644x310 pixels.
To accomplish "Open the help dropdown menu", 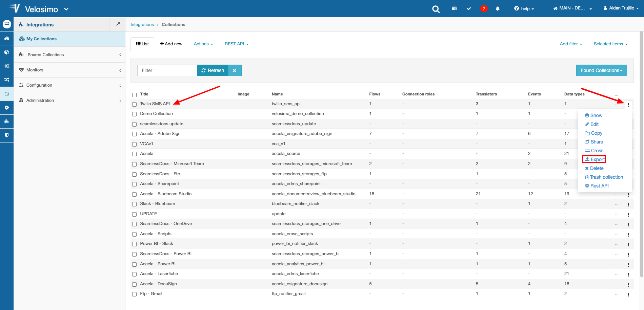I will [x=524, y=9].
